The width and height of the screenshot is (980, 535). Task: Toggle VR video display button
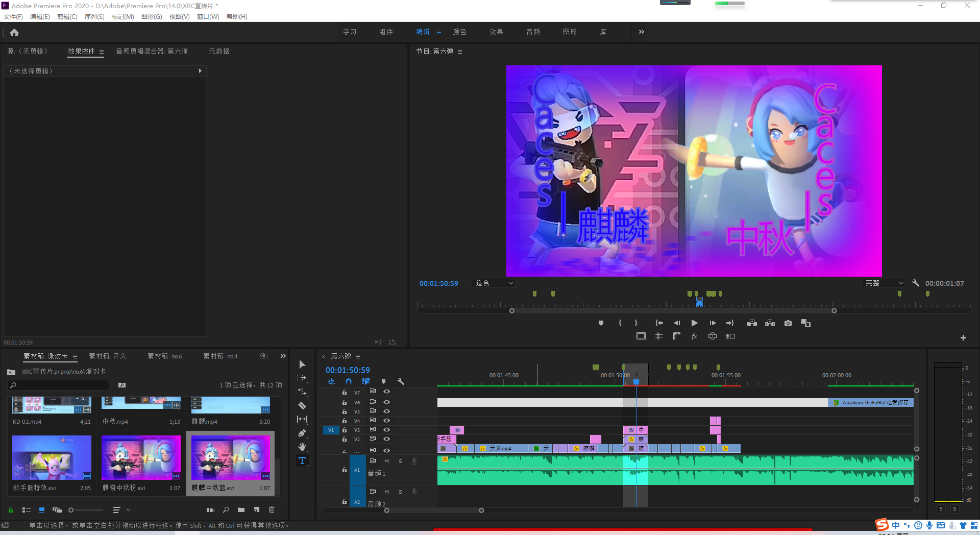(713, 336)
